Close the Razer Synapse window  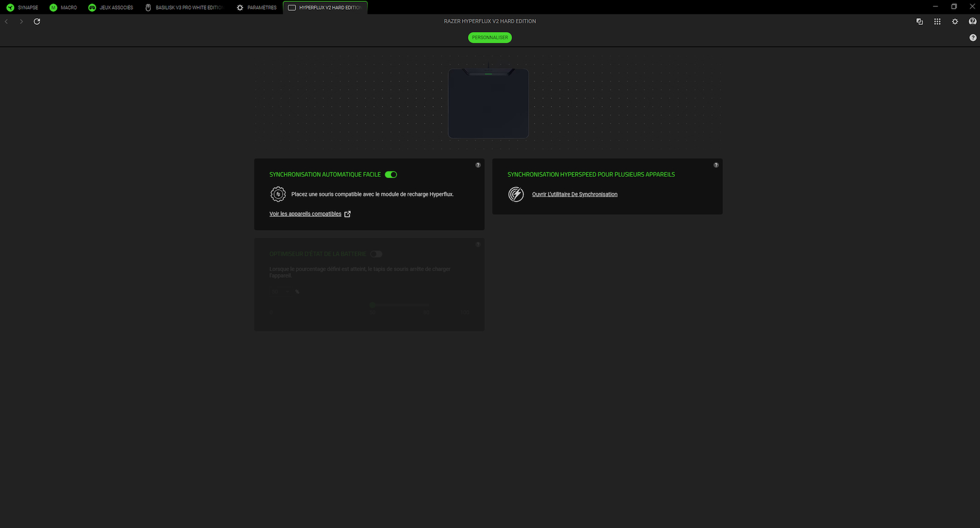pyautogui.click(x=972, y=7)
